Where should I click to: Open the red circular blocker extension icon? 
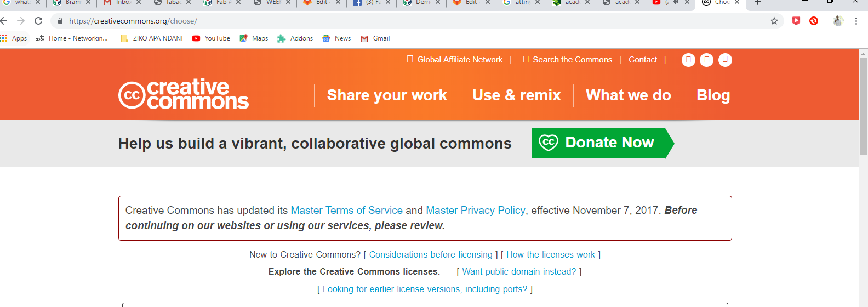click(x=814, y=21)
